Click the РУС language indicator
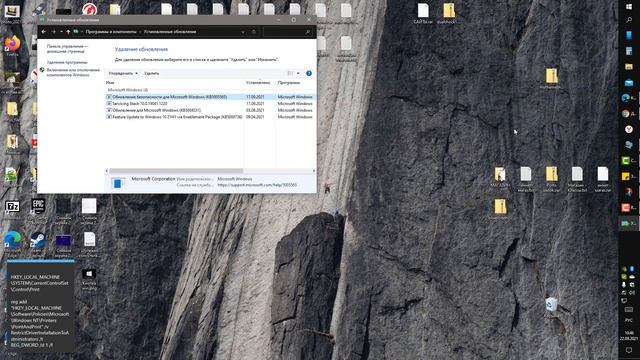The width and height of the screenshot is (640, 360). tap(629, 320)
